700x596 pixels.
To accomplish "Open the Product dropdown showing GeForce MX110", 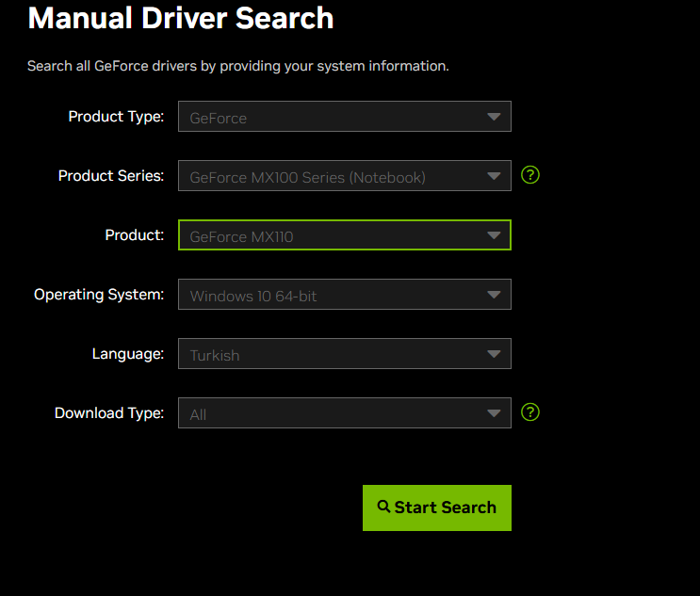I will [x=345, y=235].
